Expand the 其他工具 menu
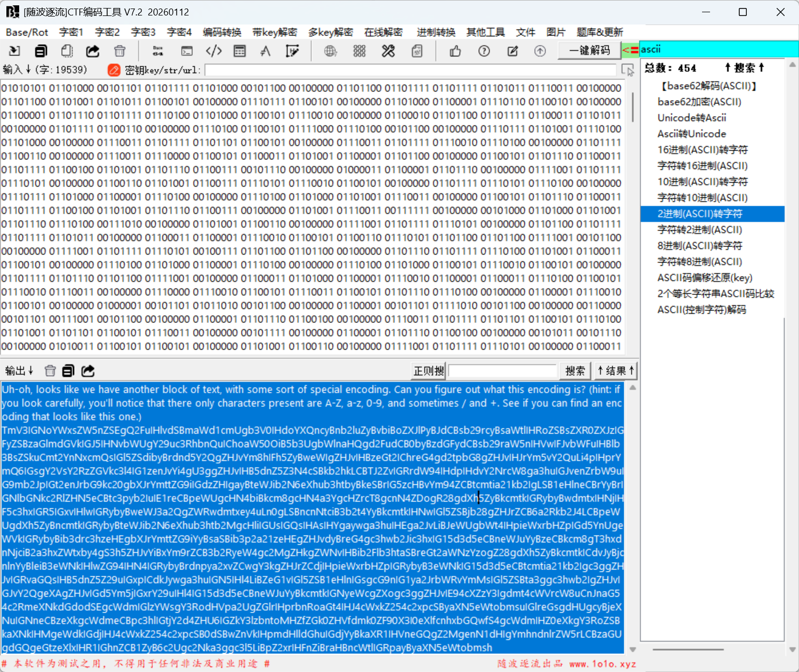The image size is (799, 672). (x=485, y=33)
